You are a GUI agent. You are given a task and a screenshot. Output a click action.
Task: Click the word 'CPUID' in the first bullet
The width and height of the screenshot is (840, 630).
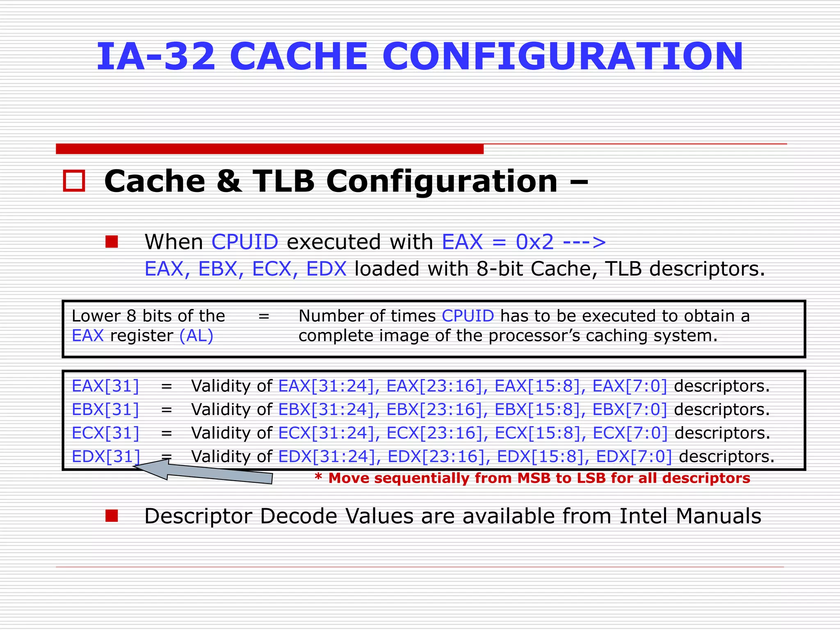point(245,242)
